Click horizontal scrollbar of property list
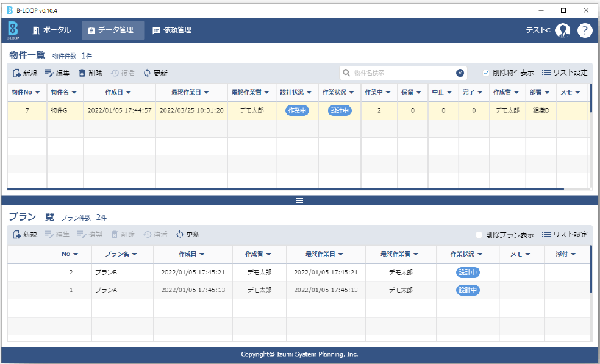This screenshot has width=600, height=364. [x=285, y=190]
